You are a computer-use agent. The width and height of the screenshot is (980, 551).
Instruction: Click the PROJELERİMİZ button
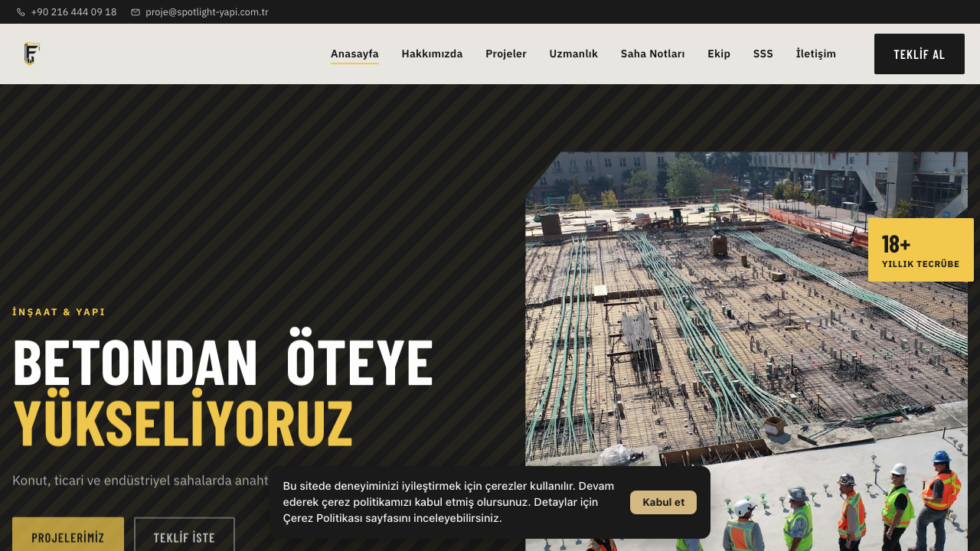tap(68, 537)
